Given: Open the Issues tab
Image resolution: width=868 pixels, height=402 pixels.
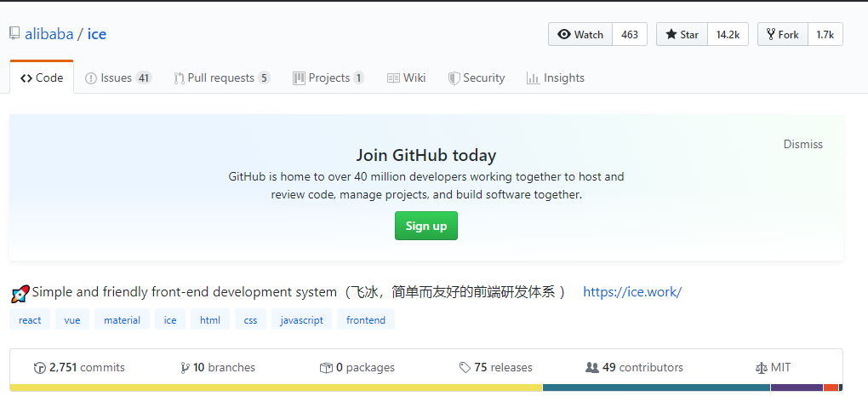Looking at the screenshot, I should click(118, 78).
